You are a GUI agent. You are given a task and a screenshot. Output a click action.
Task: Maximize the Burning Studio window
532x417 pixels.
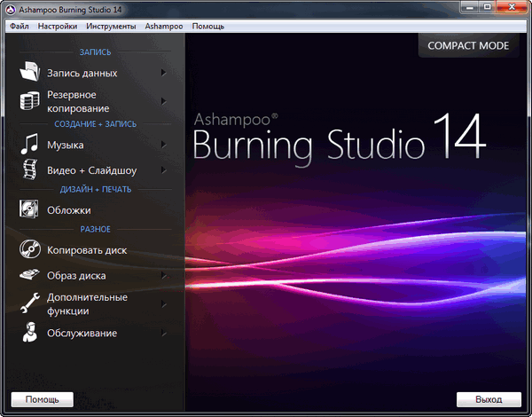[x=487, y=7]
